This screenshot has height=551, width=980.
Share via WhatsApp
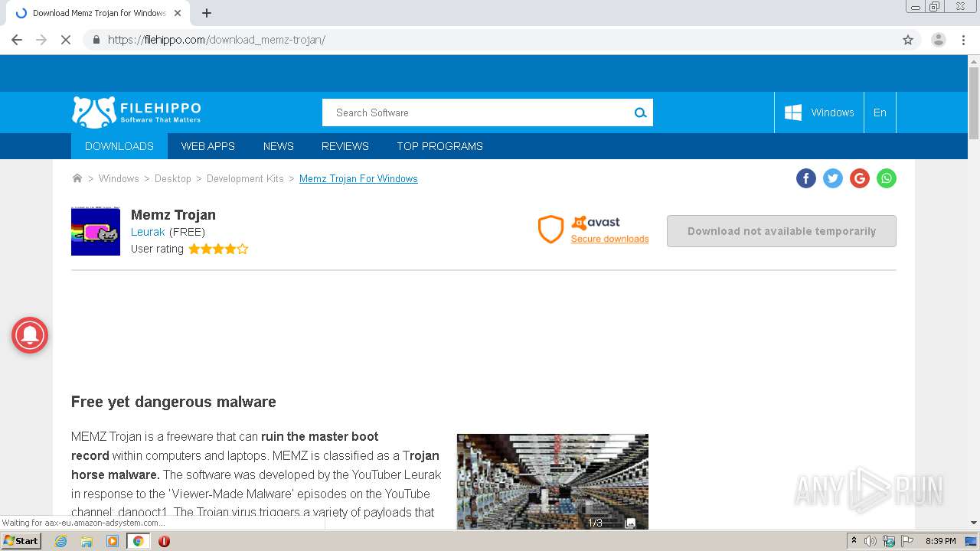click(887, 178)
